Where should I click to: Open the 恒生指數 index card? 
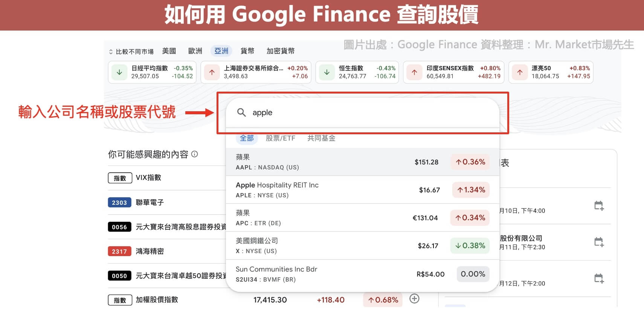(357, 72)
